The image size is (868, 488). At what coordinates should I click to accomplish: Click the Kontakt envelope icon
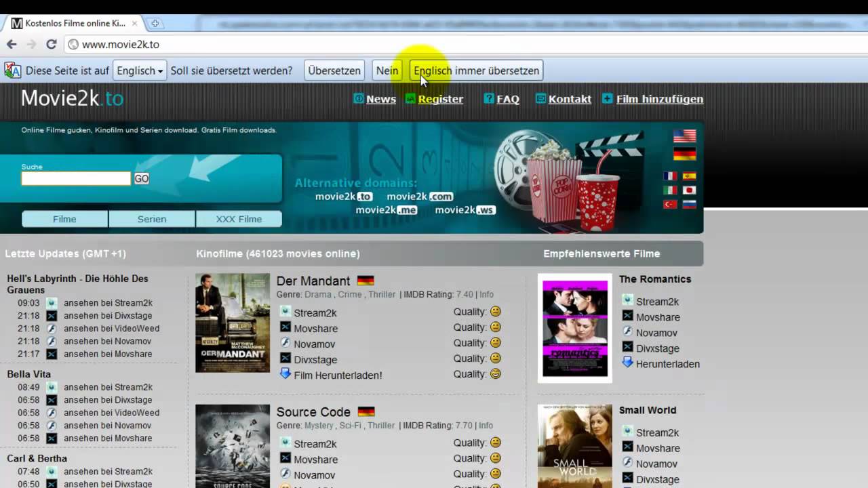[540, 98]
